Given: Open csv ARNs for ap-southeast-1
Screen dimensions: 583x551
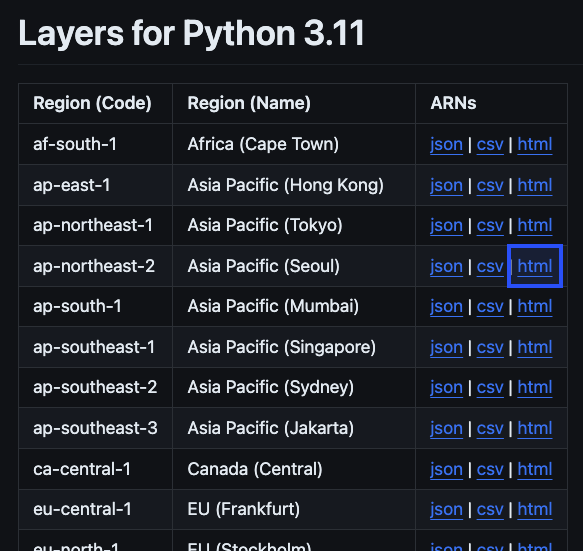Looking at the screenshot, I should (x=490, y=347).
